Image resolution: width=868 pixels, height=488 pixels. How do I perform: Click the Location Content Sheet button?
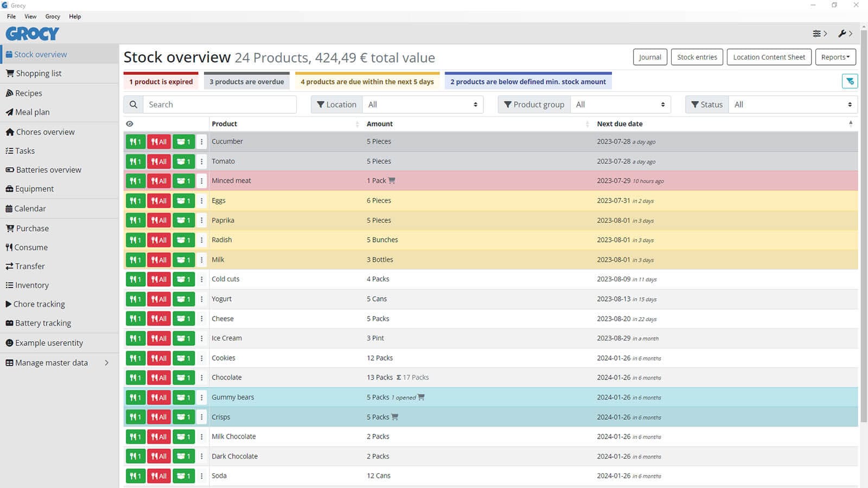click(x=769, y=57)
